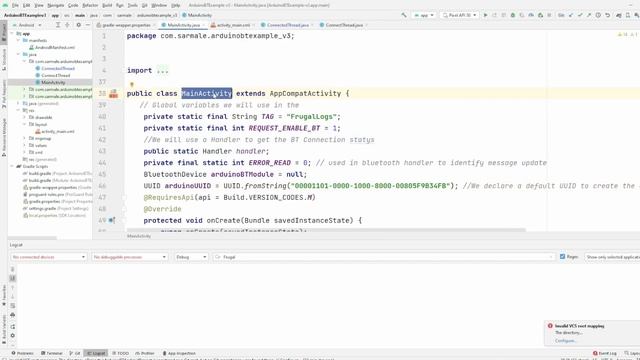
Task: Select activity_main.xml in layout folder
Action: click(55, 131)
